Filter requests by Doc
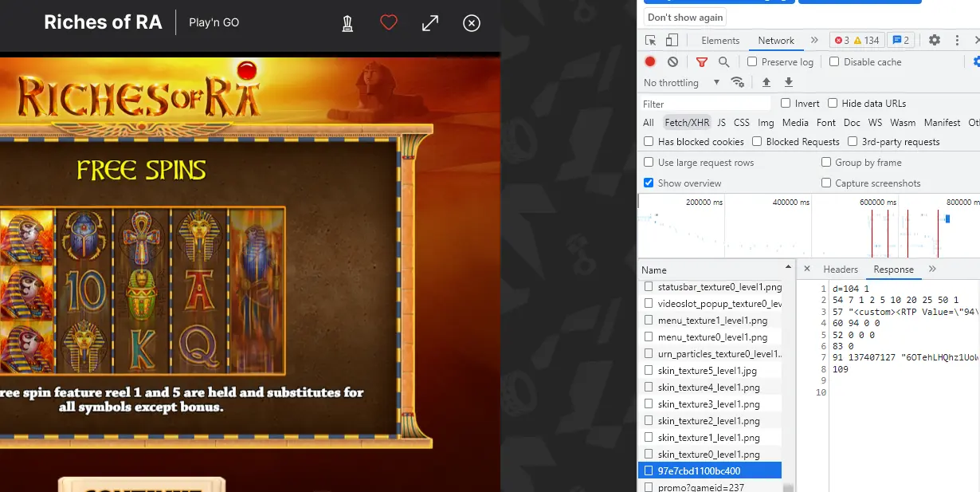The image size is (980, 492). pyautogui.click(x=852, y=123)
